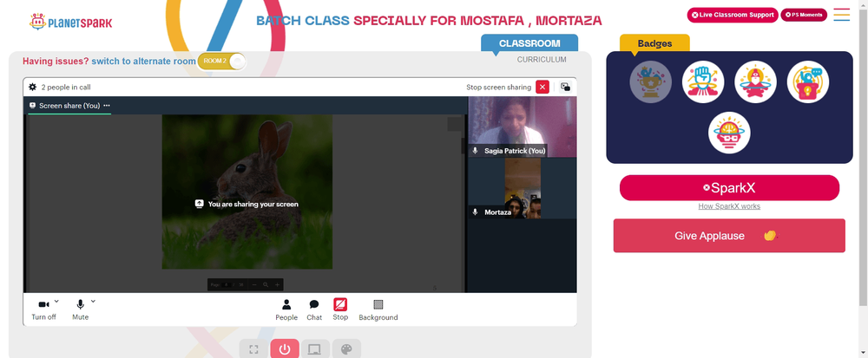This screenshot has height=358, width=868.
Task: Click 'switch to alternate room' text
Action: tap(143, 62)
